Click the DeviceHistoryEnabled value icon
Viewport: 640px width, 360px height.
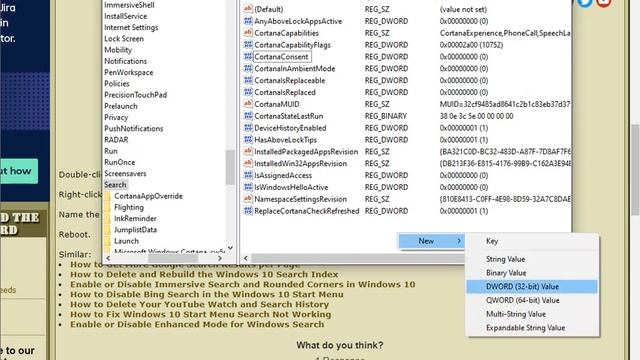248,128
